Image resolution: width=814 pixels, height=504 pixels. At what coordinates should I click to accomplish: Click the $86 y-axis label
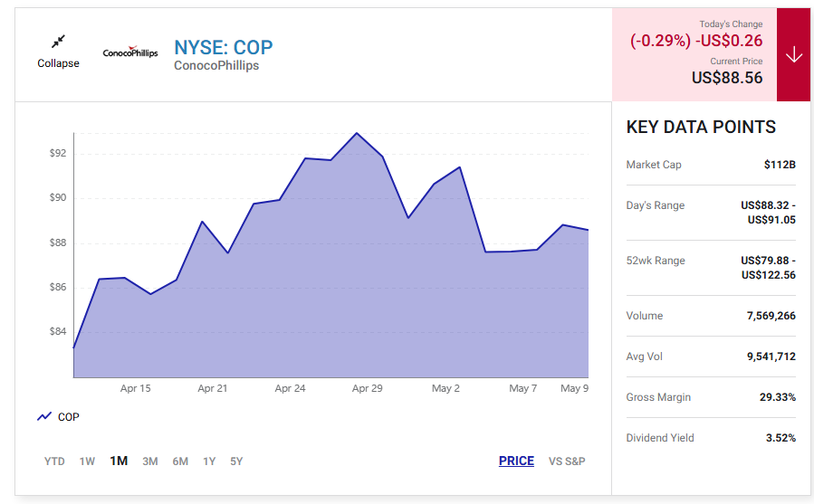[x=58, y=287]
